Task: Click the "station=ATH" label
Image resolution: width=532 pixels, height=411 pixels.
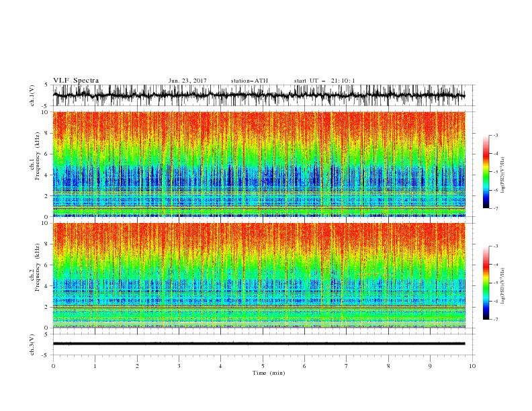Action: tap(249, 81)
